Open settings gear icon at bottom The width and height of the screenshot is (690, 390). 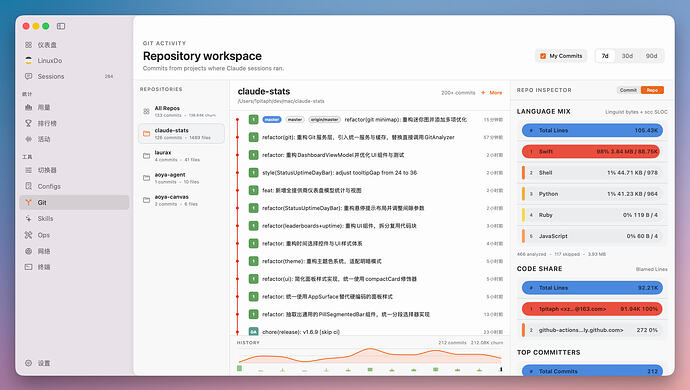pyautogui.click(x=29, y=363)
